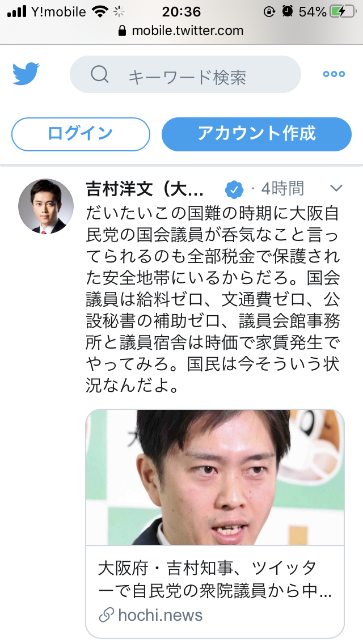Click the blue verified badge

(x=234, y=189)
